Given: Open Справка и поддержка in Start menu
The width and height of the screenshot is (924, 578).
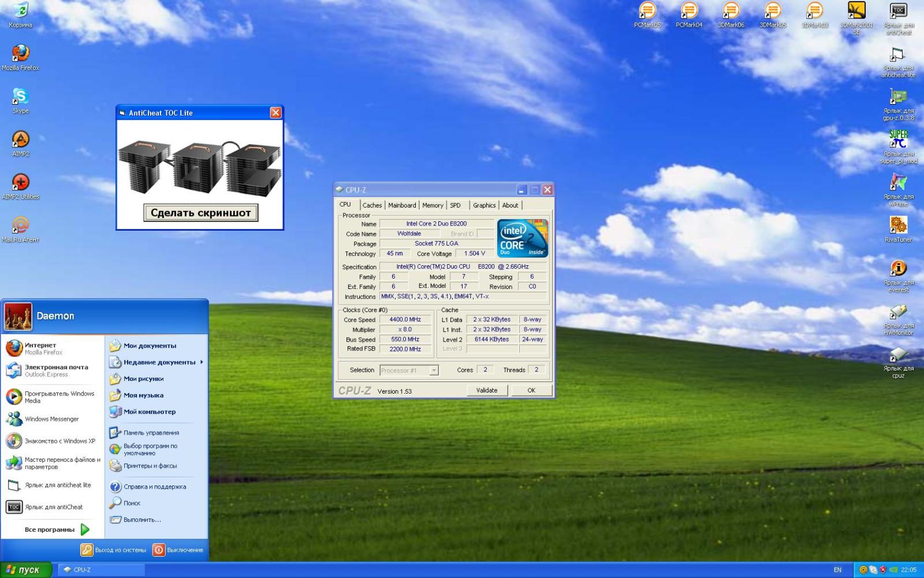Looking at the screenshot, I should point(156,487).
